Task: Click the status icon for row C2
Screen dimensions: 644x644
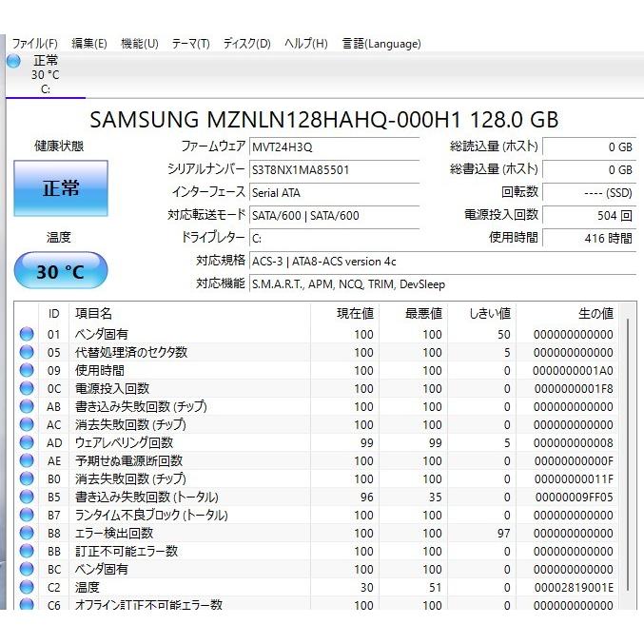Action: [x=27, y=587]
